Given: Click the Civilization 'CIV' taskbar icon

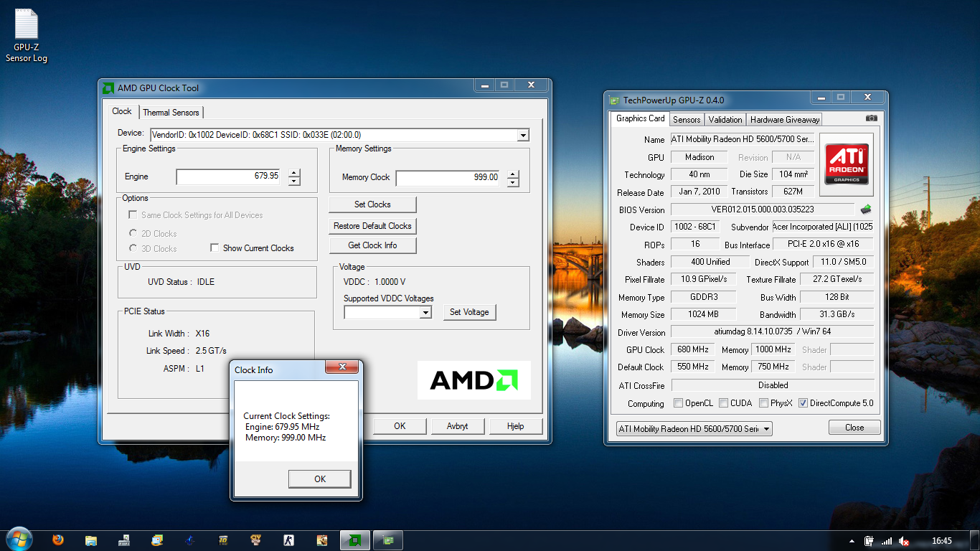Looking at the screenshot, I should tap(255, 540).
